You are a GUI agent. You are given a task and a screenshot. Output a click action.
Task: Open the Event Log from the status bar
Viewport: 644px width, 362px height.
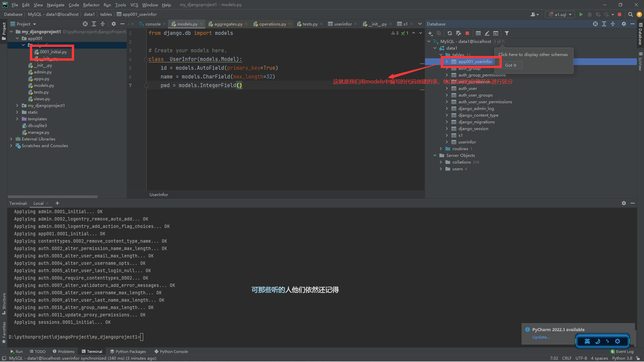[622, 352]
